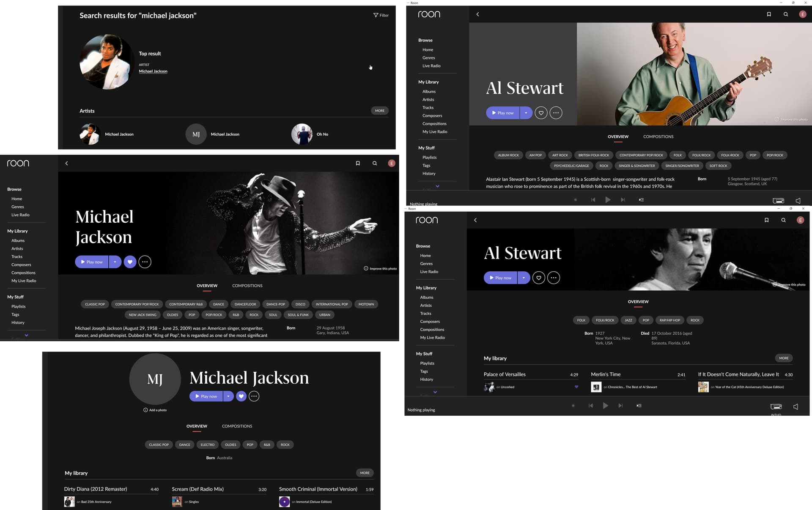Open the underlined Michael Jackson top result link
The width and height of the screenshot is (812, 510).
point(153,71)
